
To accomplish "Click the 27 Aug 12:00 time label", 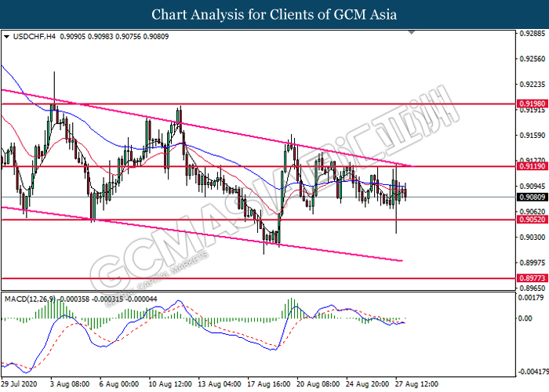I will [416, 384].
